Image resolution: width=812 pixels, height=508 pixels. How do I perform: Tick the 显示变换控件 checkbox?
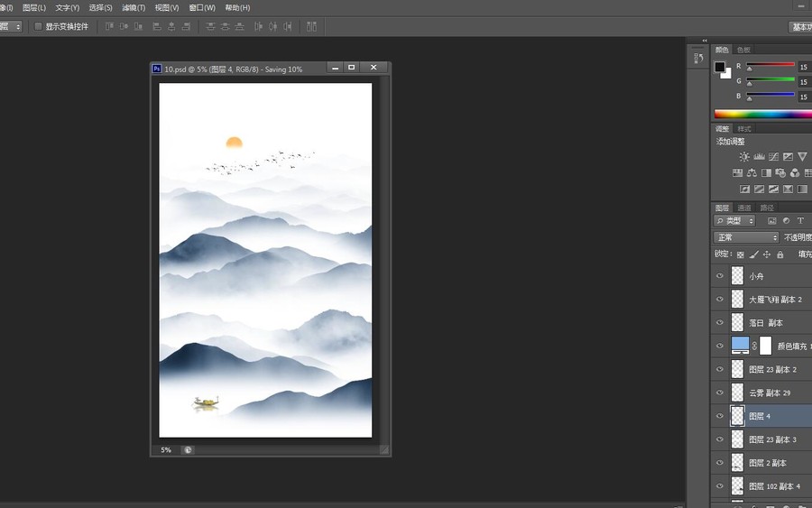(38, 26)
